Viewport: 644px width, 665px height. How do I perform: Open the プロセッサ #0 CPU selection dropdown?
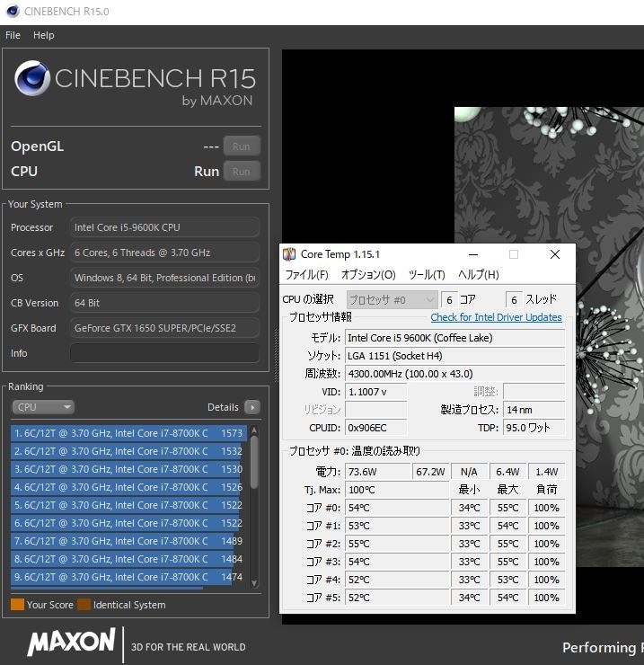click(392, 300)
